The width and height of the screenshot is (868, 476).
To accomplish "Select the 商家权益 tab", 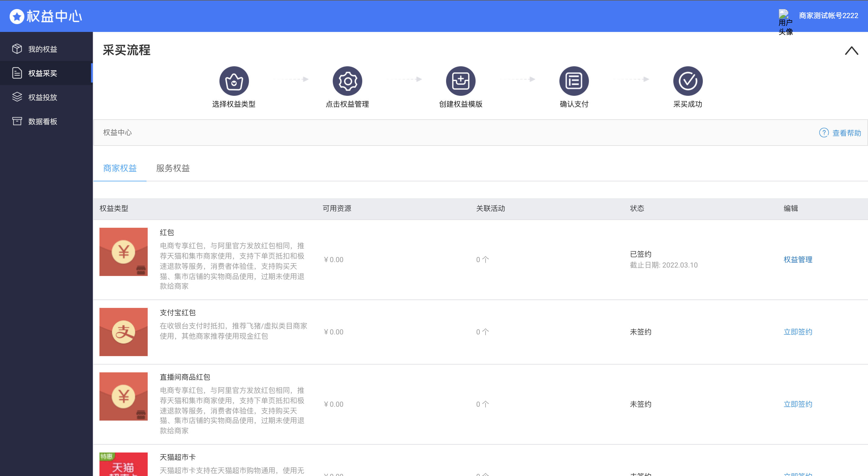I will (x=120, y=168).
